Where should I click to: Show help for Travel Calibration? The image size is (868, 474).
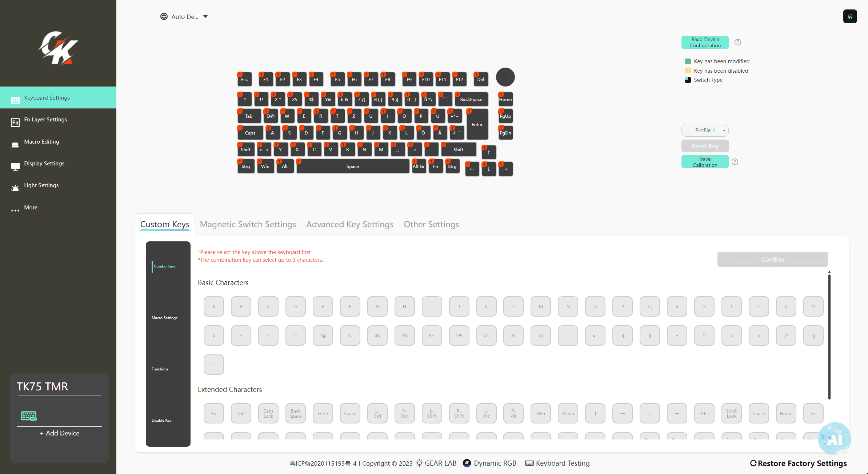[x=735, y=162]
